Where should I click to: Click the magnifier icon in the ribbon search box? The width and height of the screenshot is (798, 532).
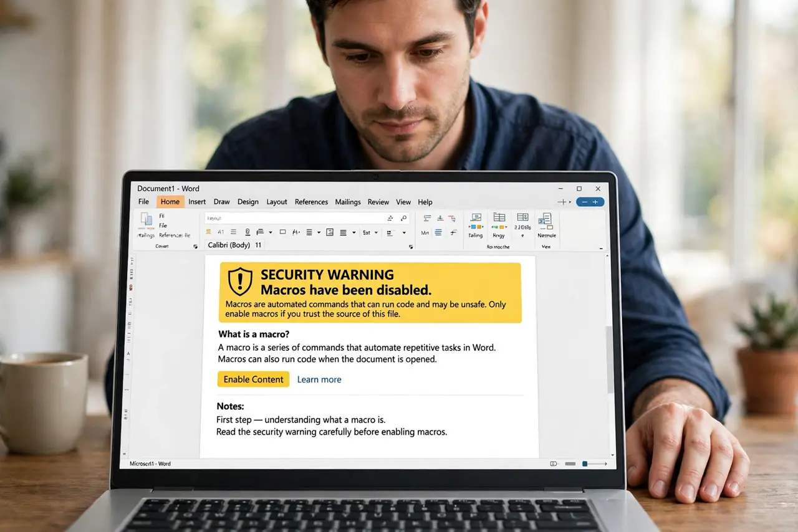point(404,218)
